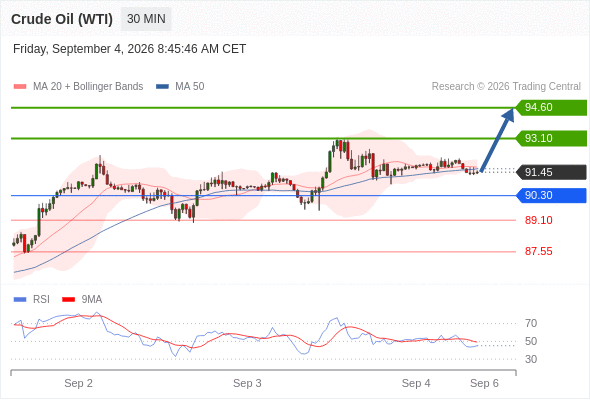Click the Sep 4 date axis label
The image size is (590, 400).
416,383
